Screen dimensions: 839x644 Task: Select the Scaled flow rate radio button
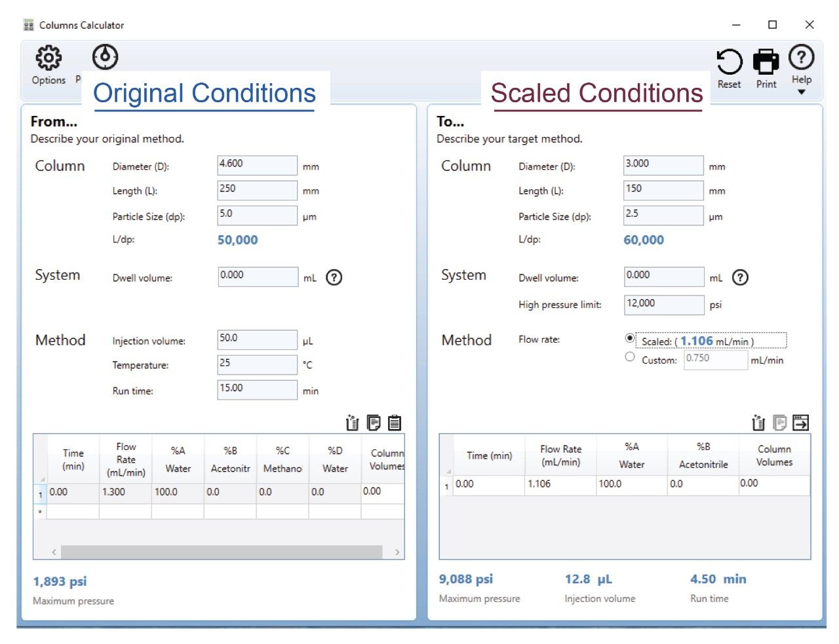630,339
